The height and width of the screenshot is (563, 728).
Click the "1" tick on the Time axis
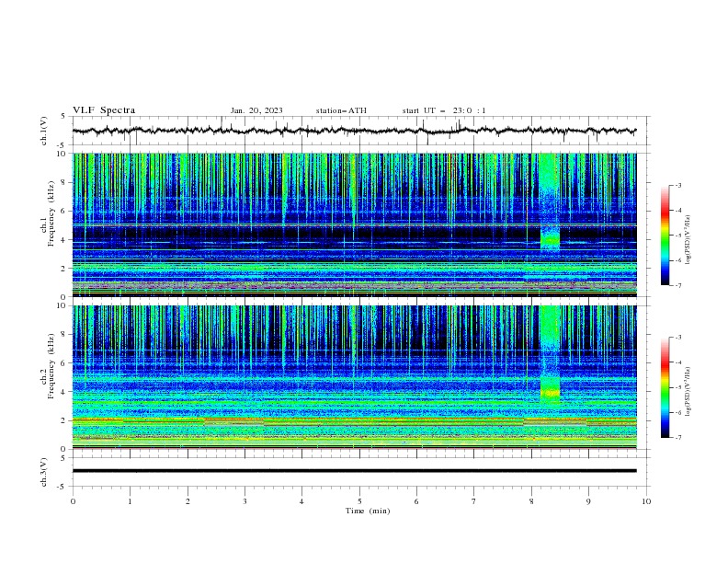tap(130, 501)
